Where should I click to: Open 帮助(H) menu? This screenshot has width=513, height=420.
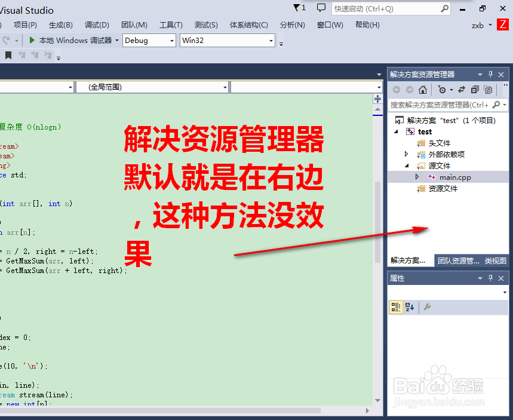[367, 25]
